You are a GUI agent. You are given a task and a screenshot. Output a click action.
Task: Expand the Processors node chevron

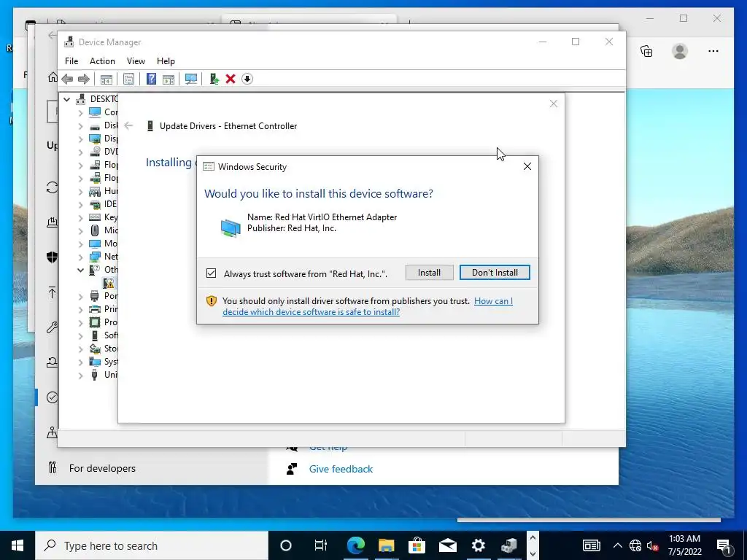point(80,323)
